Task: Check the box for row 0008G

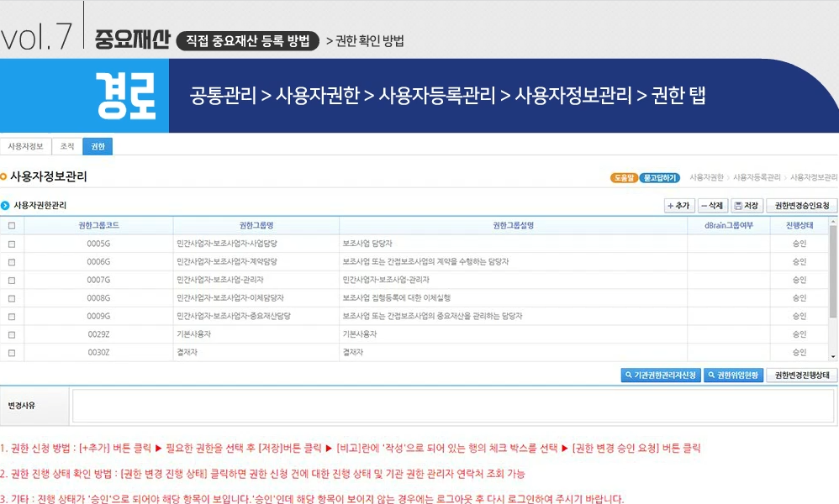Action: pos(12,298)
